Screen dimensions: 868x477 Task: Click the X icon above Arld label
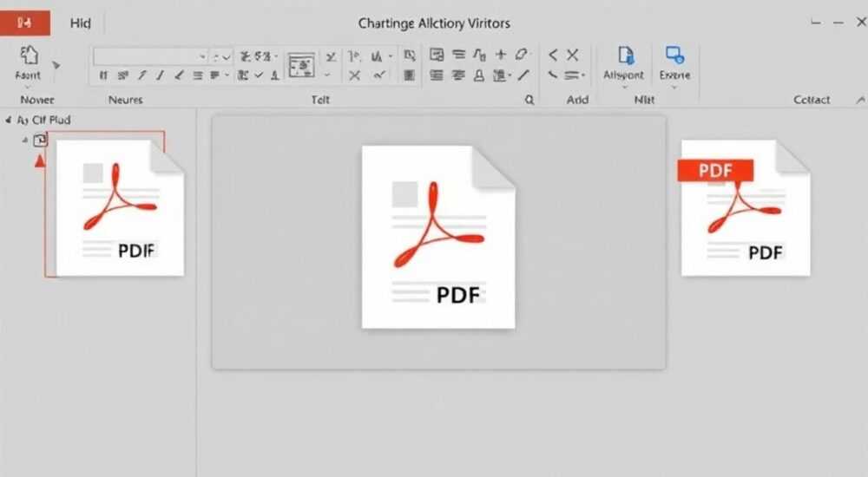572,55
